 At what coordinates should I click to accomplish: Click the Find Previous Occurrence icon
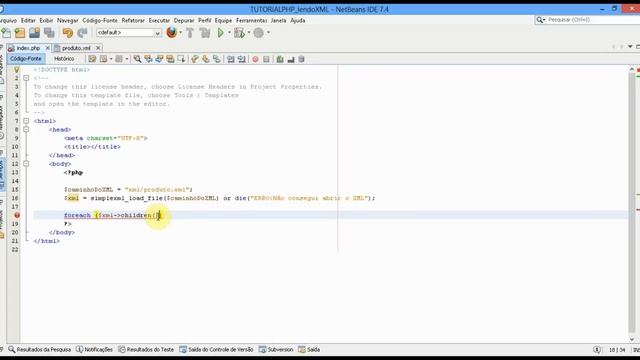148,59
